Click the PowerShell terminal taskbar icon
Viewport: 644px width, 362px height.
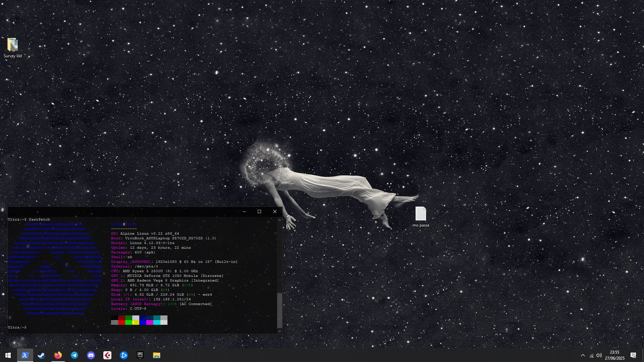(x=25, y=355)
